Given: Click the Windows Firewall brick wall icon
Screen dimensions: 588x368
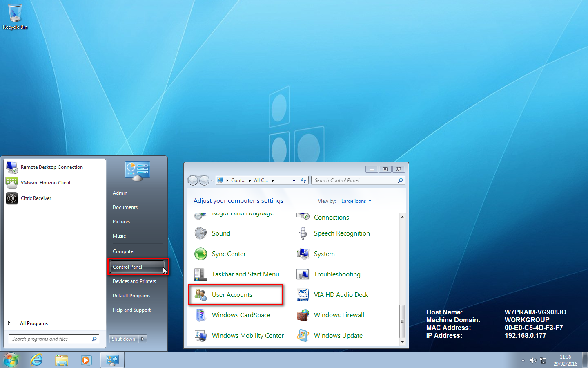Looking at the screenshot, I should click(303, 315).
